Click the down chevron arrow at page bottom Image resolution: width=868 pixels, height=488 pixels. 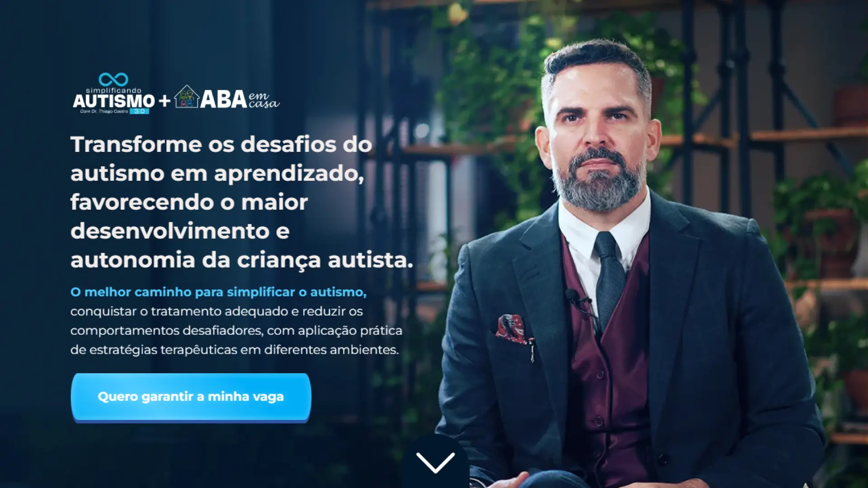435,463
